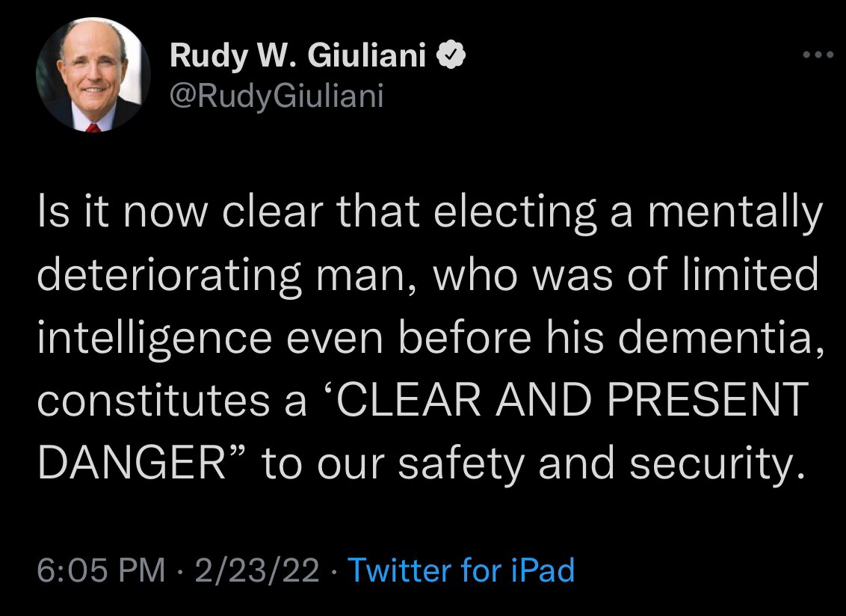Click the word "intelligence" in the tweet

[x=154, y=338]
